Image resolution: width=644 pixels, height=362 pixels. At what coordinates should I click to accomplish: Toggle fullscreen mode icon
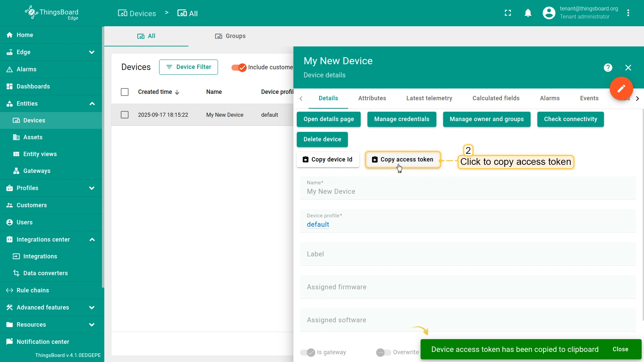(508, 13)
